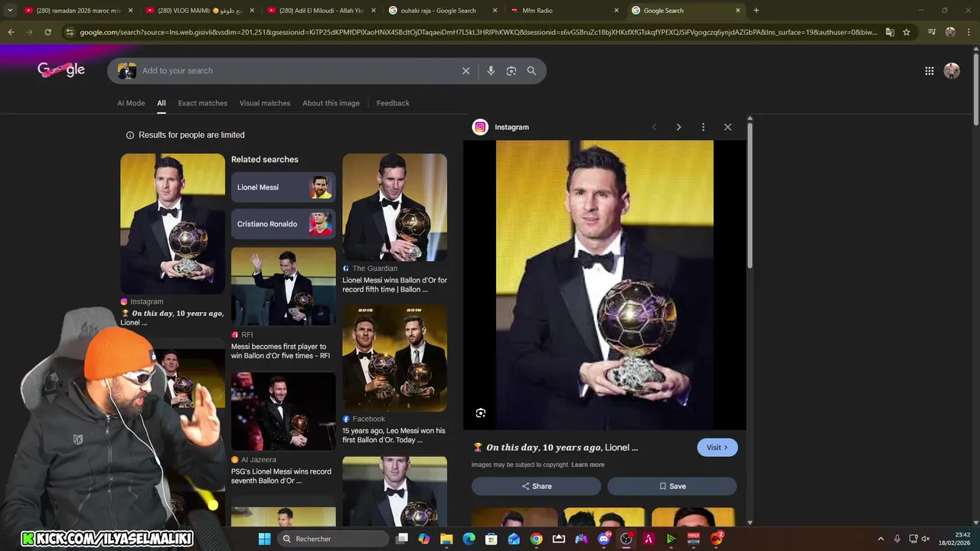Open the three-dot menu in preview panel
The image size is (980, 551).
click(703, 127)
